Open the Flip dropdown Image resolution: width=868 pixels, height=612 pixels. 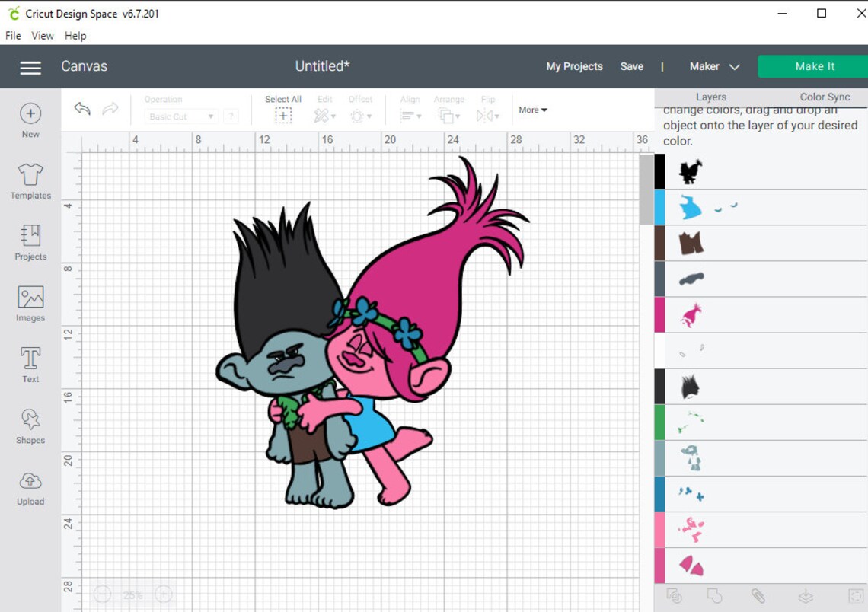488,116
